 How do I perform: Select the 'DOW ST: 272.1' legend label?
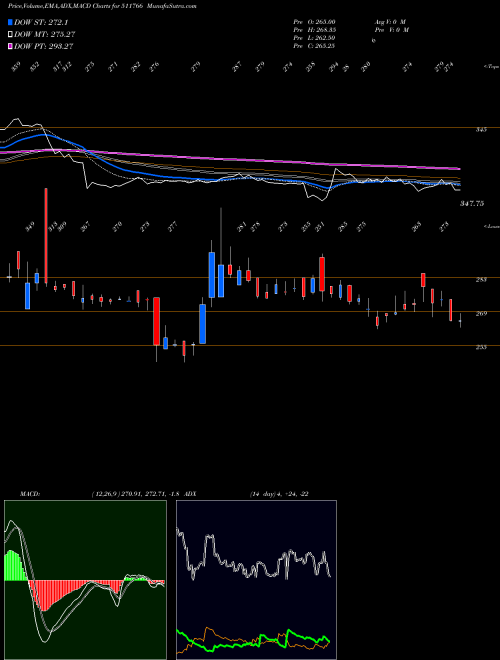point(41,22)
